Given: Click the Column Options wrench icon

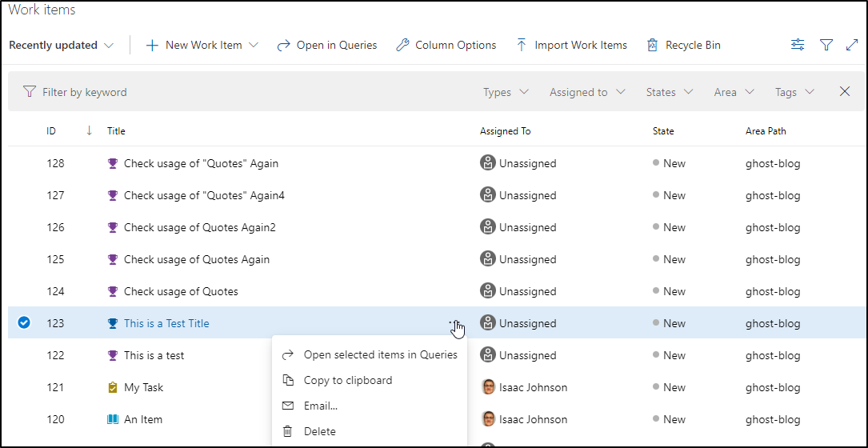Looking at the screenshot, I should pyautogui.click(x=402, y=46).
